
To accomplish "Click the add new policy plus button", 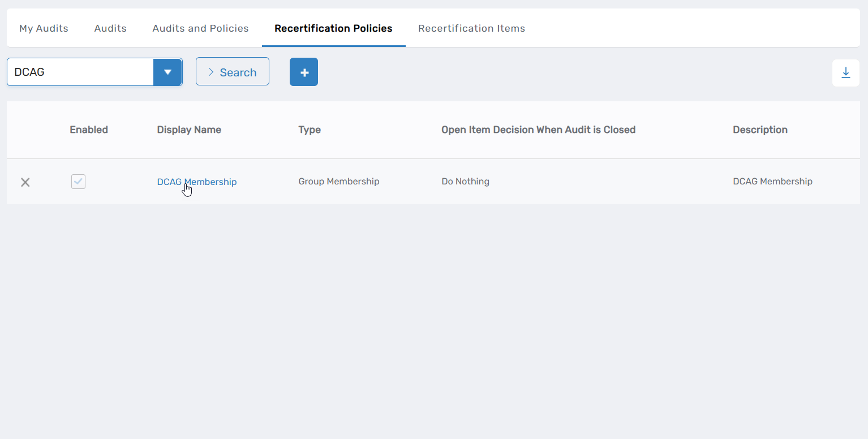I will pyautogui.click(x=304, y=72).
